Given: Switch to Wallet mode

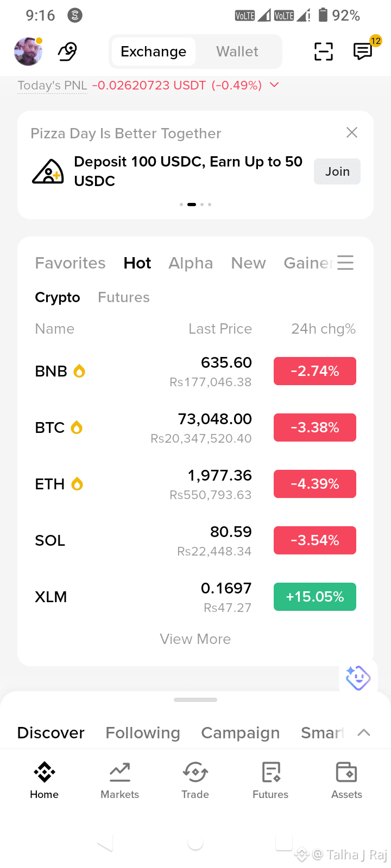Looking at the screenshot, I should click(x=237, y=52).
